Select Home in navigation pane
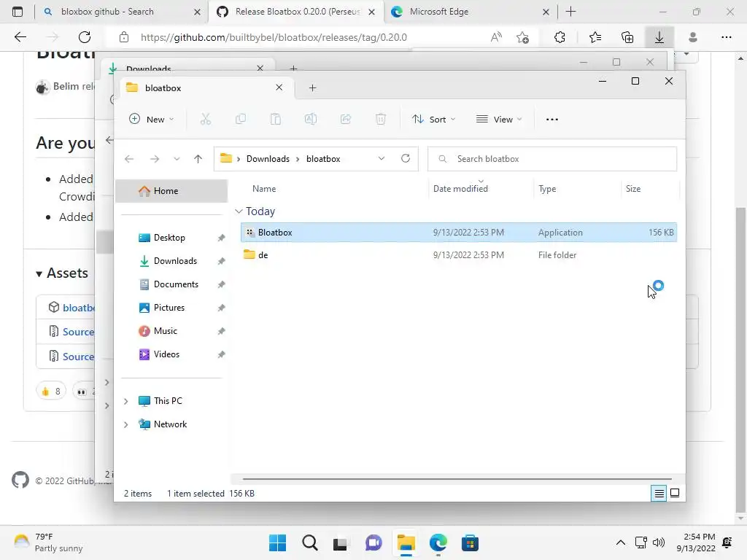The width and height of the screenshot is (747, 560). point(171,191)
